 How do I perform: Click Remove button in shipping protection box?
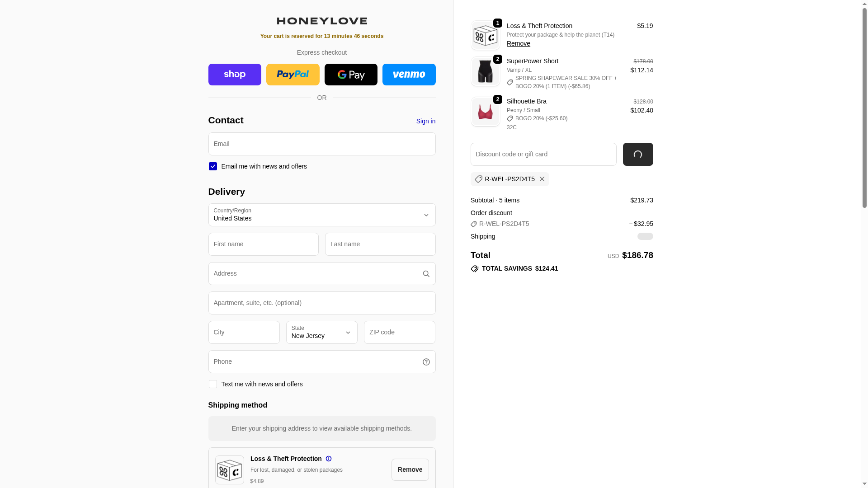point(410,469)
